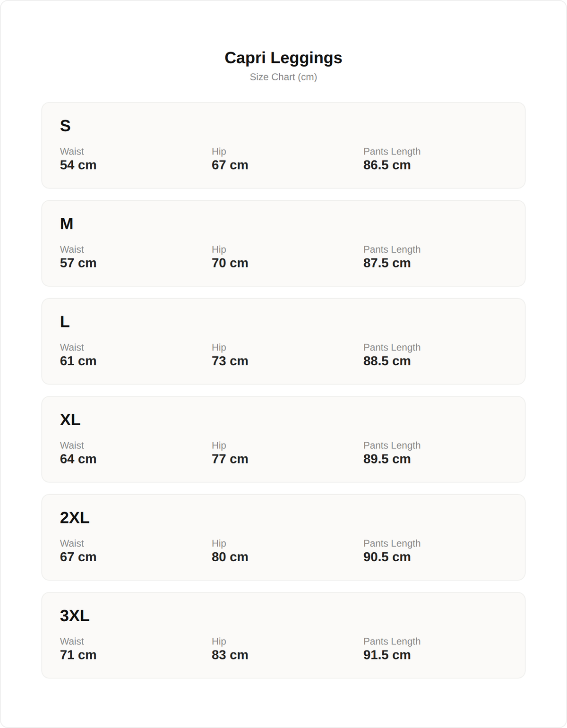Click the 54 cm waist value
This screenshot has height=728, width=567.
click(x=78, y=165)
